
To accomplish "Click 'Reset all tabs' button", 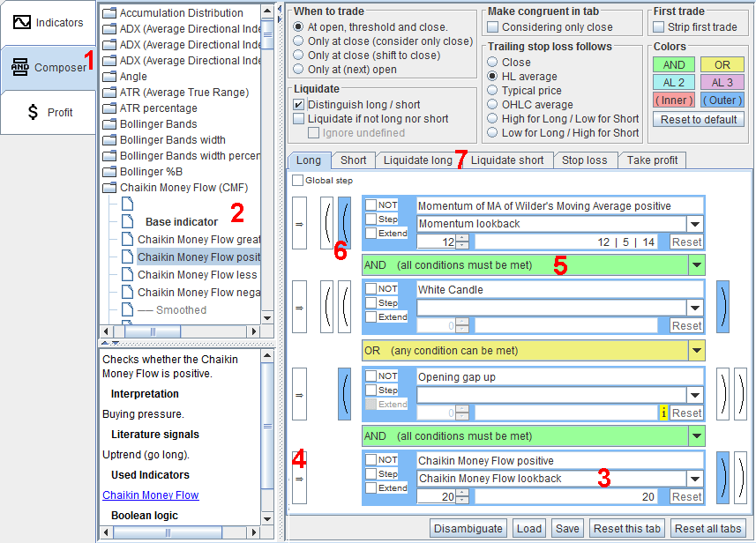I will pyautogui.click(x=707, y=529).
